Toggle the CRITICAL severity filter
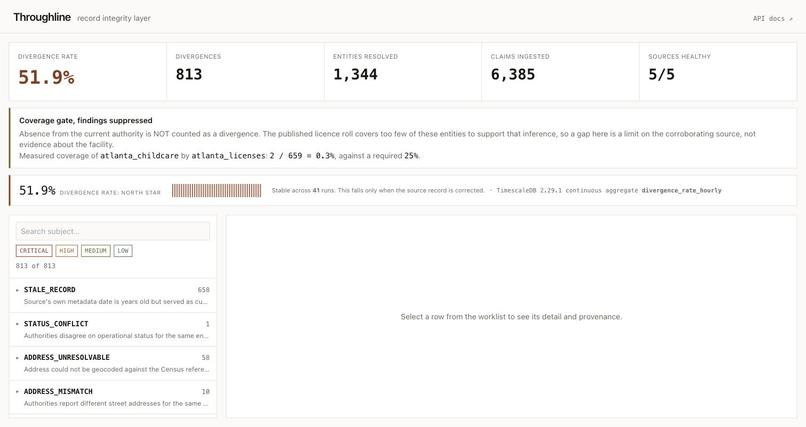 (x=34, y=251)
